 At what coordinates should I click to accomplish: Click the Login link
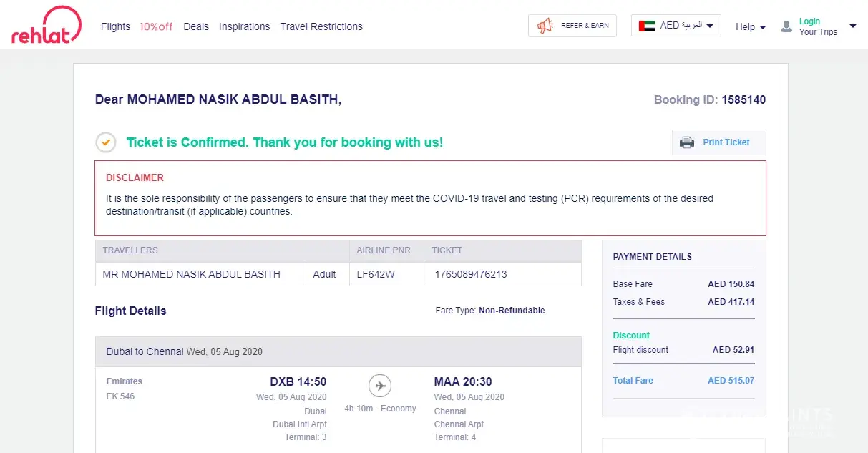pos(809,21)
